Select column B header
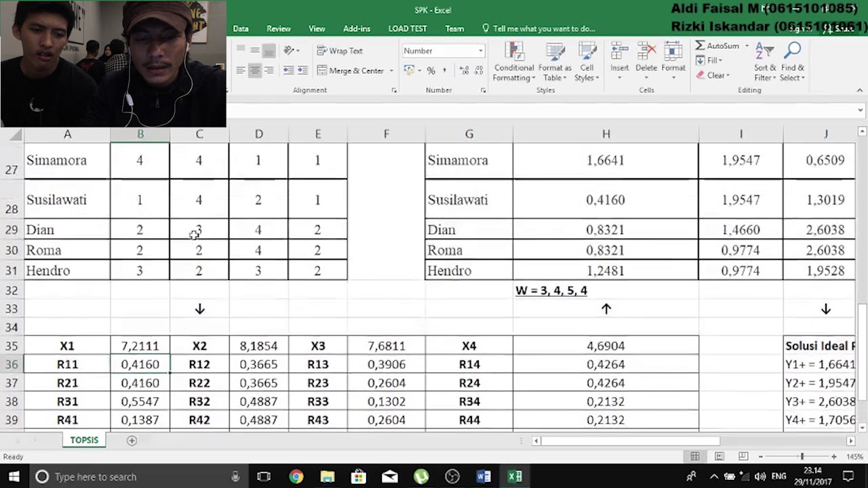This screenshot has height=488, width=868. point(140,134)
